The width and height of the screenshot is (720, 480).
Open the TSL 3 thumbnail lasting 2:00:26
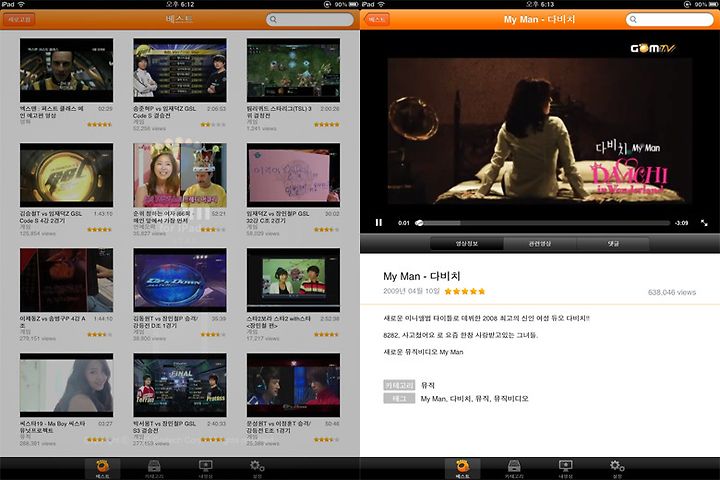point(293,70)
